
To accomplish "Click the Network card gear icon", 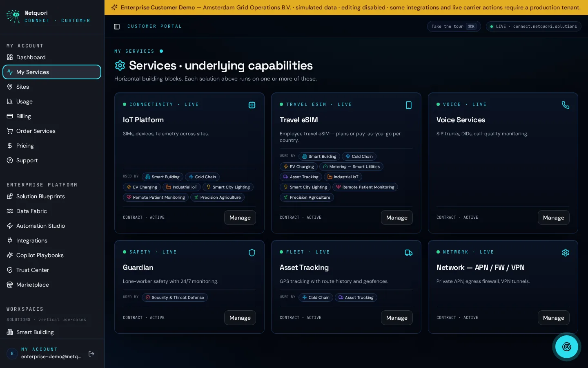I will click(x=566, y=253).
